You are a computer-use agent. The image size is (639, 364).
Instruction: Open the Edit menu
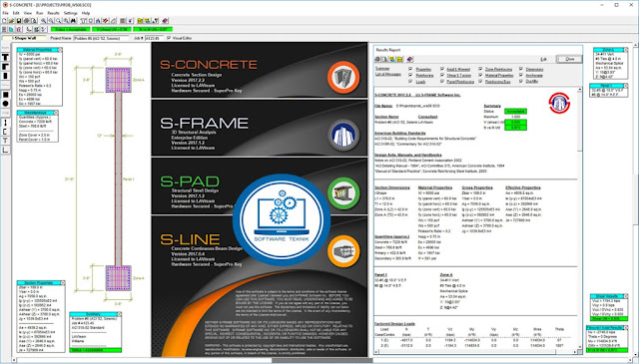click(x=16, y=13)
